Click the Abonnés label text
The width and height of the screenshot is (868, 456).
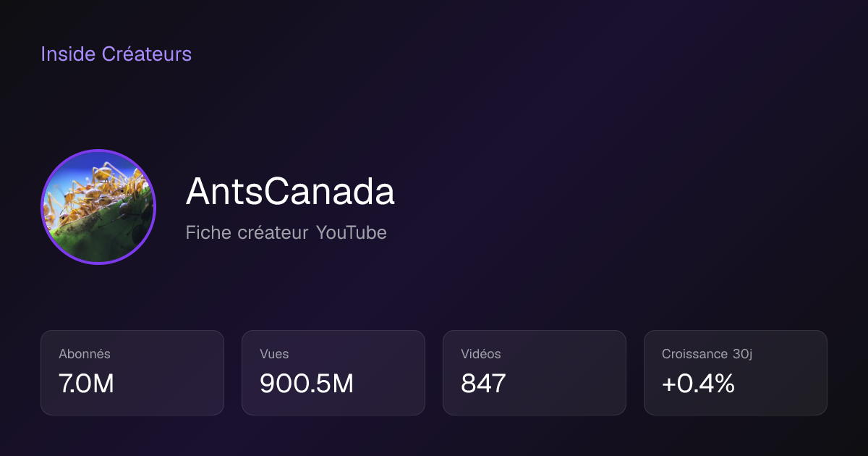pyautogui.click(x=85, y=354)
